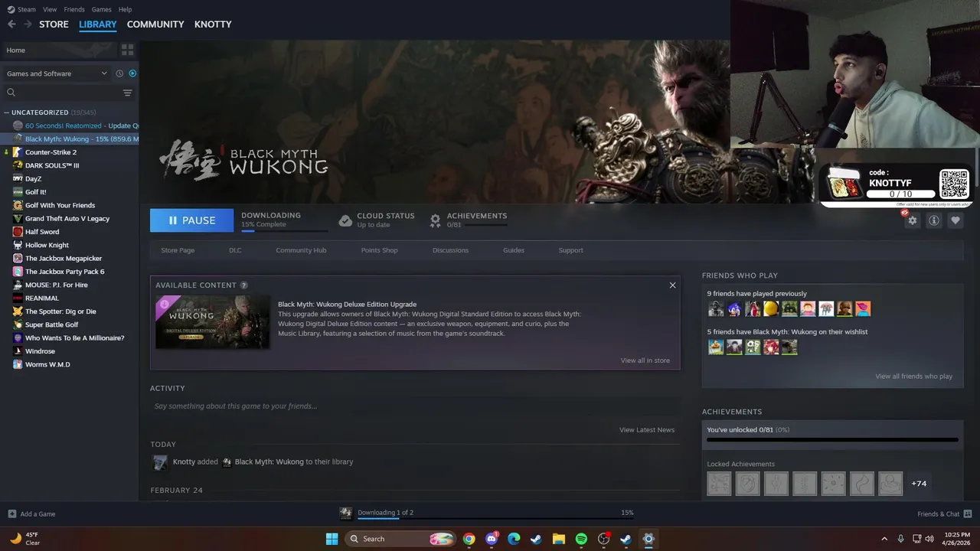Image resolution: width=980 pixels, height=551 pixels.
Task: Select Grand Theft Auto V Legacy
Action: pyautogui.click(x=69, y=218)
